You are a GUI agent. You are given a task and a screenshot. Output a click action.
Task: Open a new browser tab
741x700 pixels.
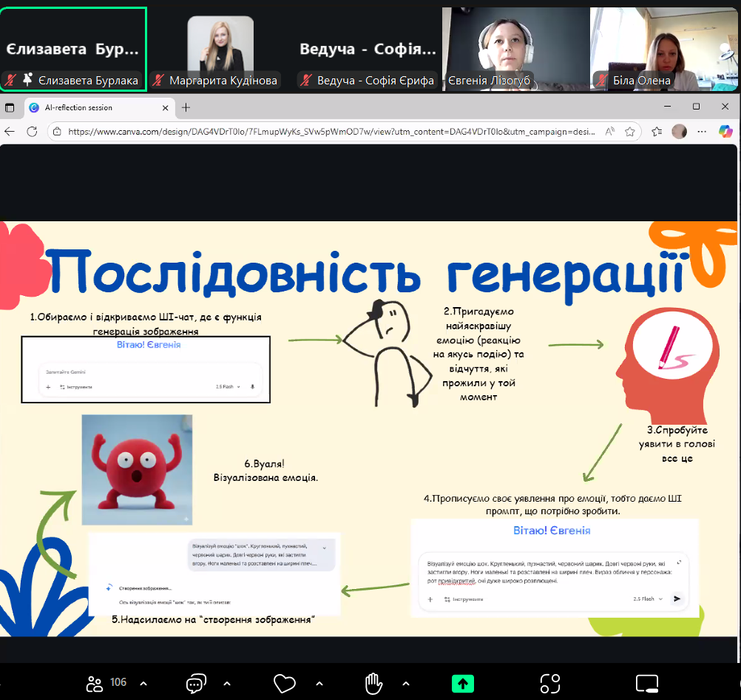(186, 107)
